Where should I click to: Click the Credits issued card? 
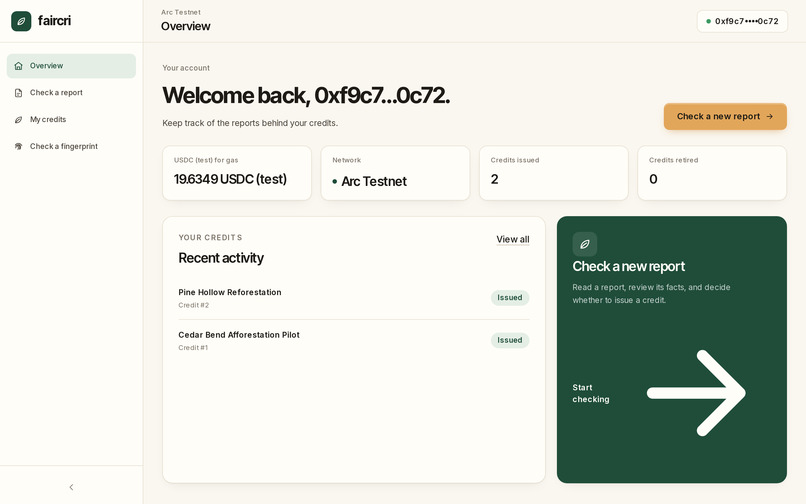(x=554, y=173)
